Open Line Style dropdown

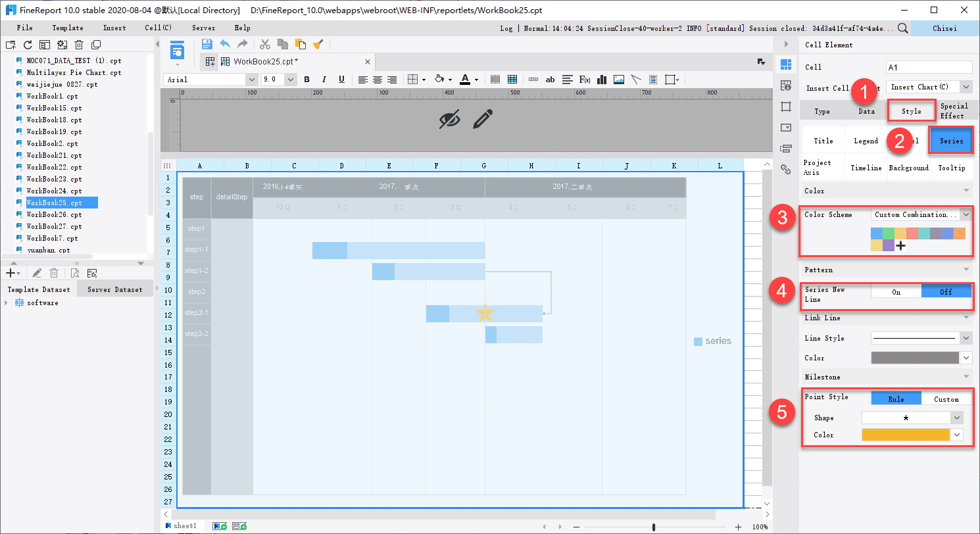(x=966, y=338)
